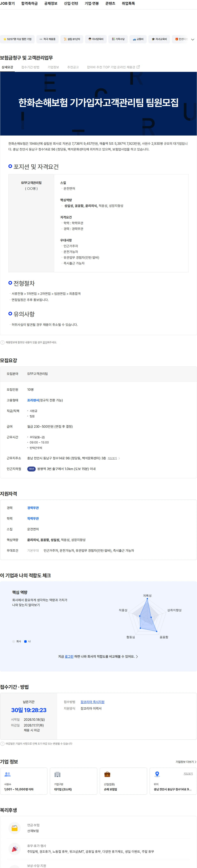Open 지도보기 link next to 근무지주소
This screenshot has height=868, width=197.
coord(112,458)
